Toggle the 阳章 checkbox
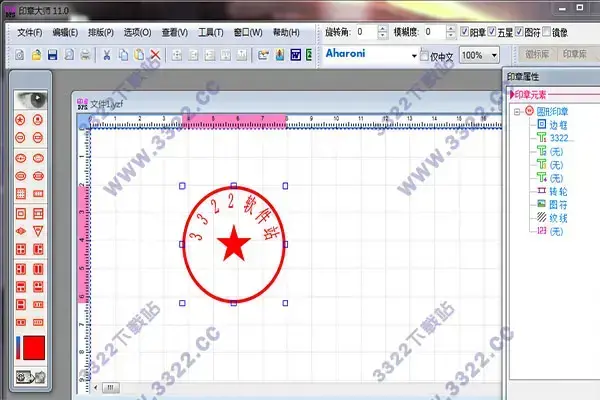This screenshot has width=600, height=400. click(x=464, y=32)
